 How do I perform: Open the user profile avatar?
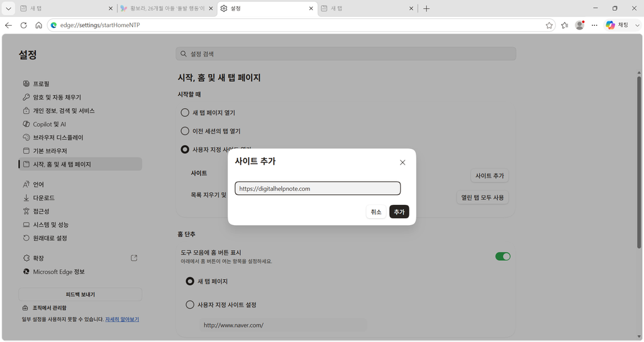[x=579, y=25]
